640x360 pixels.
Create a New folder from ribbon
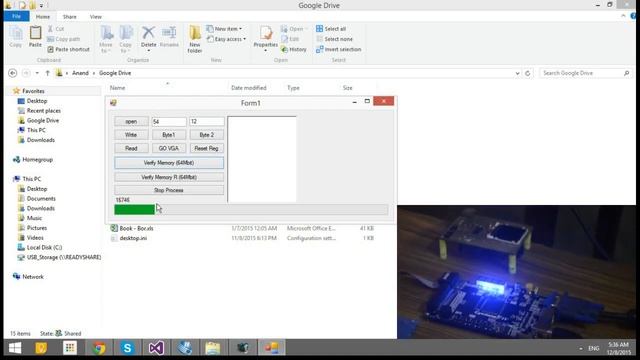[195, 39]
